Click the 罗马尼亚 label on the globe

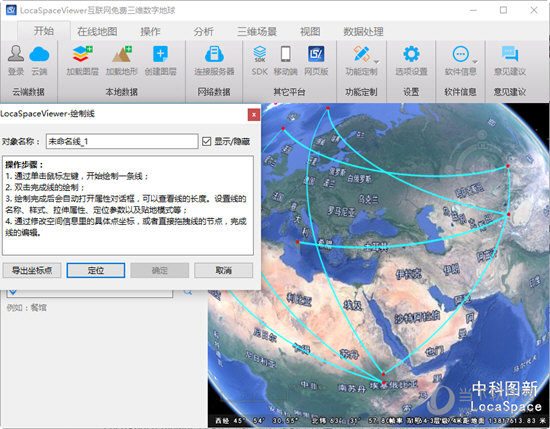point(341,212)
